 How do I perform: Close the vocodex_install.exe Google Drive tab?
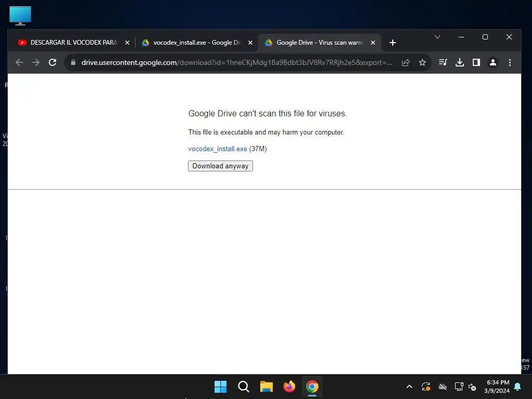pos(250,43)
